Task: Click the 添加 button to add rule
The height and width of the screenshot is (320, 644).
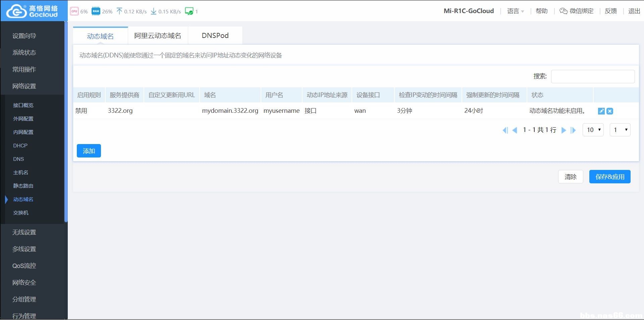Action: [x=89, y=151]
